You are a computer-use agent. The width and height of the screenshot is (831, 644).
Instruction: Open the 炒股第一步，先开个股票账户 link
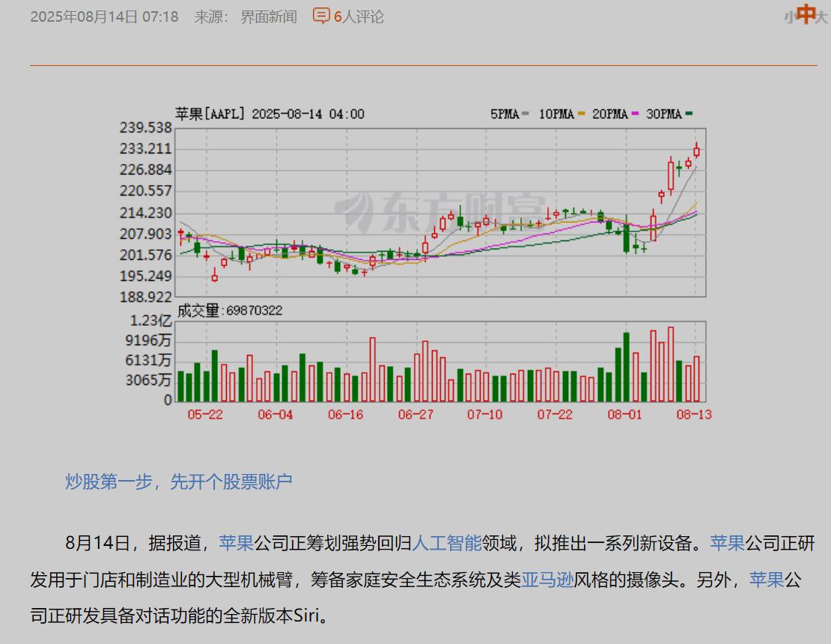179,482
